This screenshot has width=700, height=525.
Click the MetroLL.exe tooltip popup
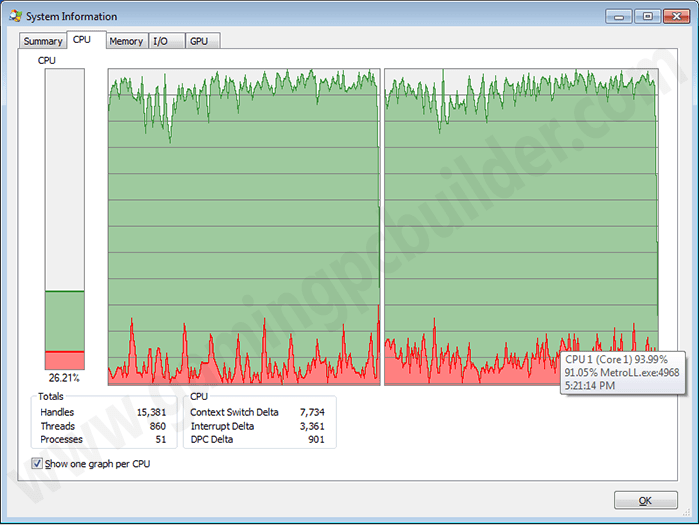click(623, 373)
